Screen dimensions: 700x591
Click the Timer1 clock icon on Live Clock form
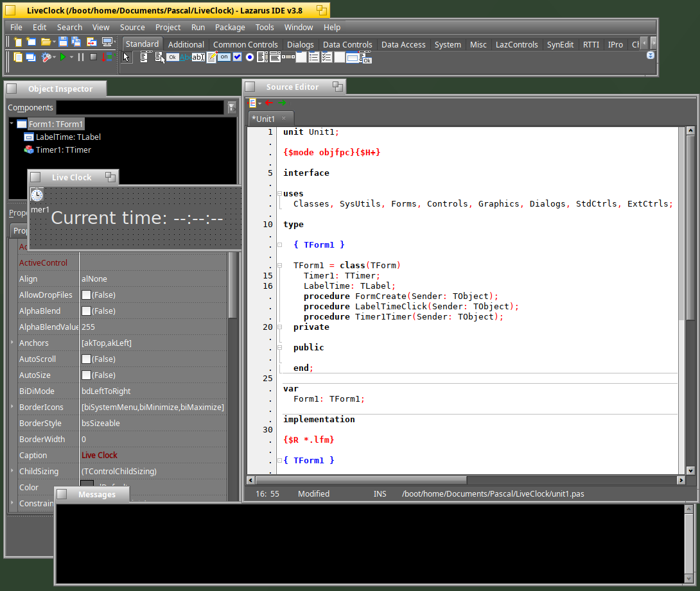point(37,195)
